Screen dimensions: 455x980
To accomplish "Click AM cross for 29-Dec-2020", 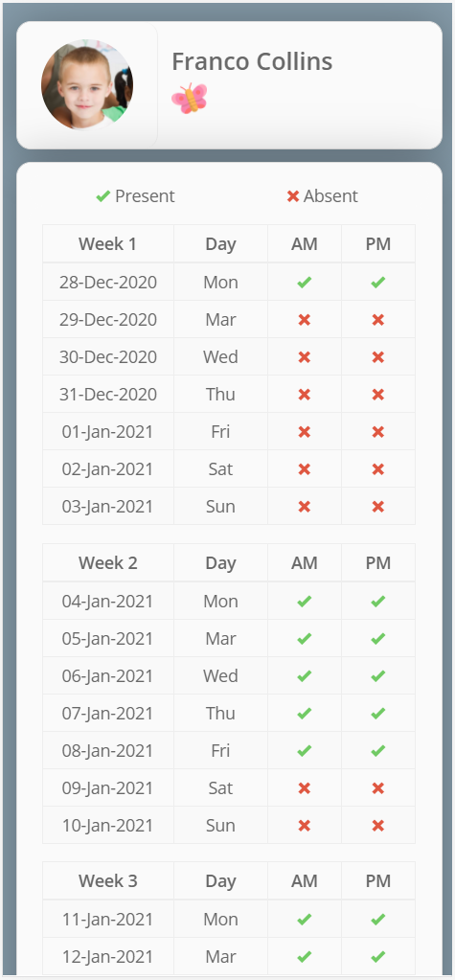I will (305, 319).
